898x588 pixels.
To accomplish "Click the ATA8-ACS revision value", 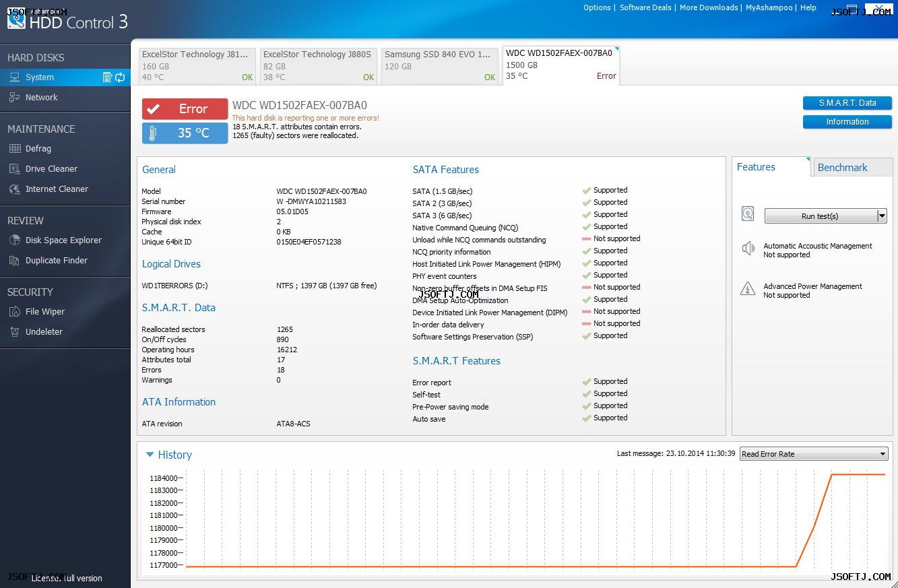I will pos(293,424).
